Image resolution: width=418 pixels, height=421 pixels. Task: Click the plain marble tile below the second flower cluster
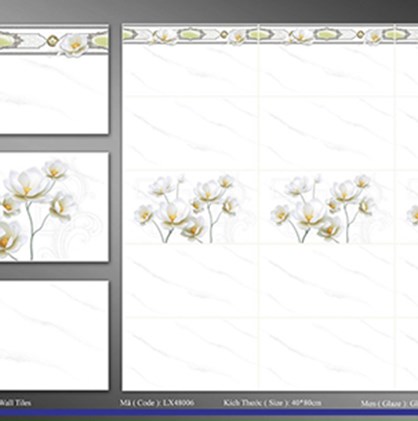(x=327, y=281)
